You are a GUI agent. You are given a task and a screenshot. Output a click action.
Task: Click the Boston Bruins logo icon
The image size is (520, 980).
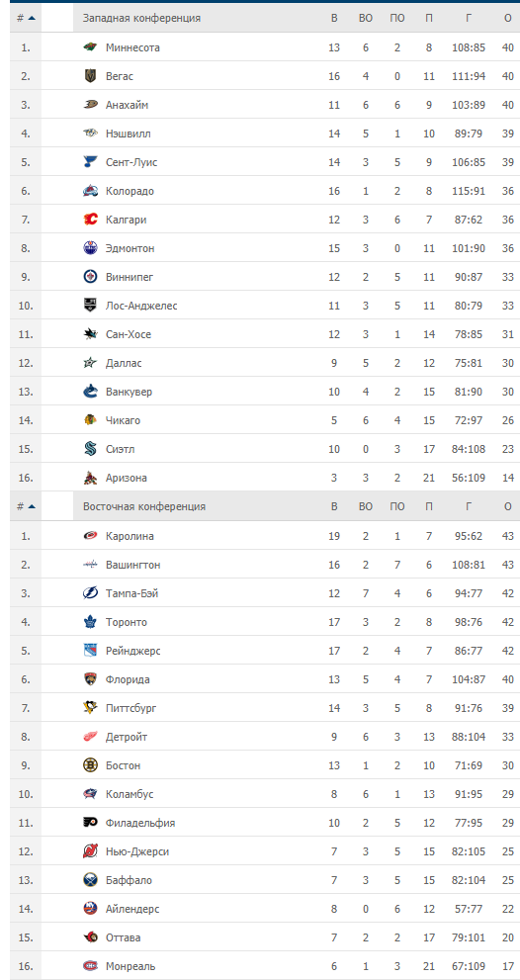[x=91, y=765]
